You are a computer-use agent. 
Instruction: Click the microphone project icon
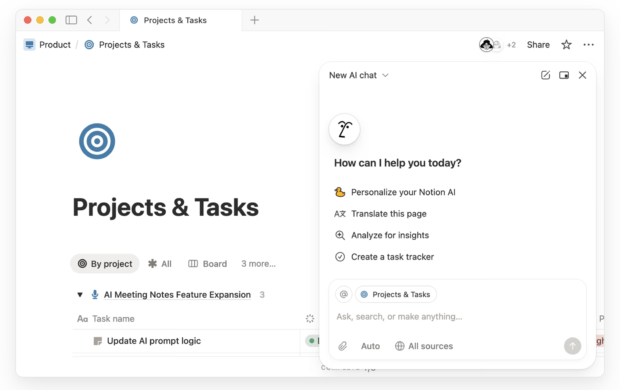pos(95,295)
